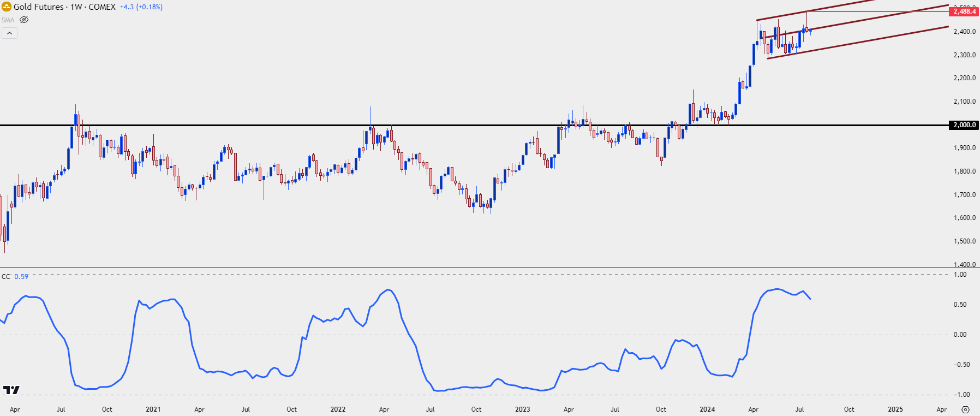Click the CC value 0.59
Screen dimensions: 980x416
coord(21,277)
